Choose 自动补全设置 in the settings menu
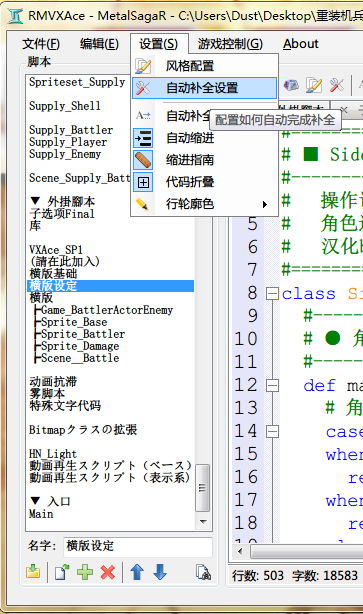The height and width of the screenshot is (614, 363). pos(204,88)
